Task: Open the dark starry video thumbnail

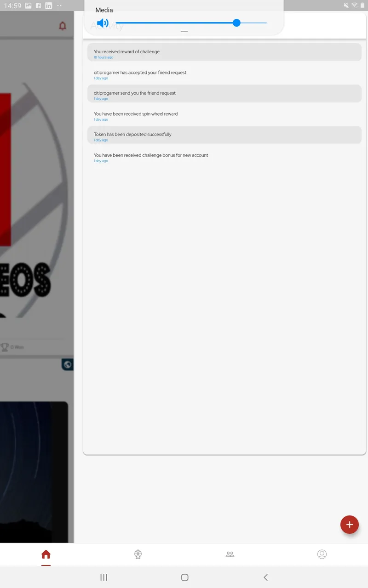Action: 34,472
